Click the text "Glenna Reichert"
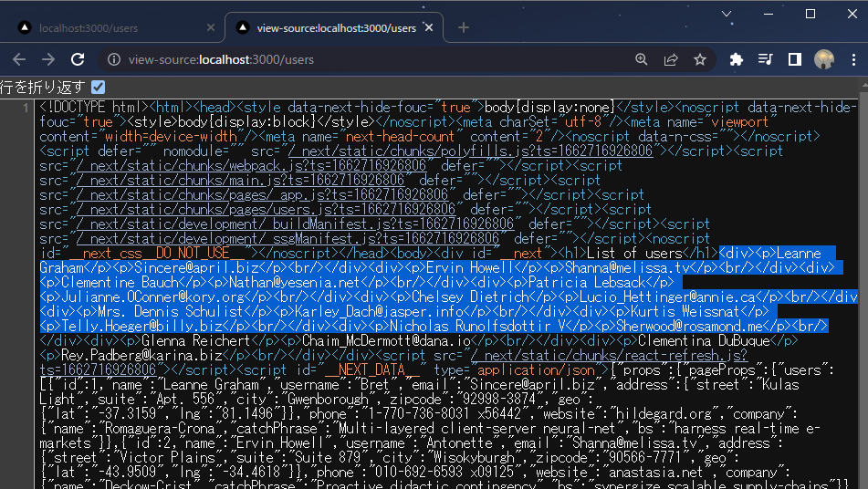The image size is (868, 489). (x=196, y=341)
